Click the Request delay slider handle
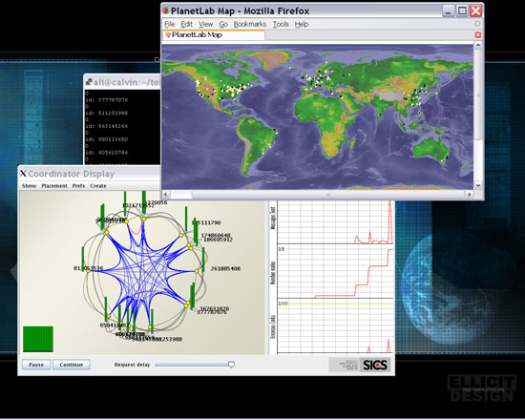Image resolution: width=525 pixels, height=420 pixels. [x=231, y=365]
